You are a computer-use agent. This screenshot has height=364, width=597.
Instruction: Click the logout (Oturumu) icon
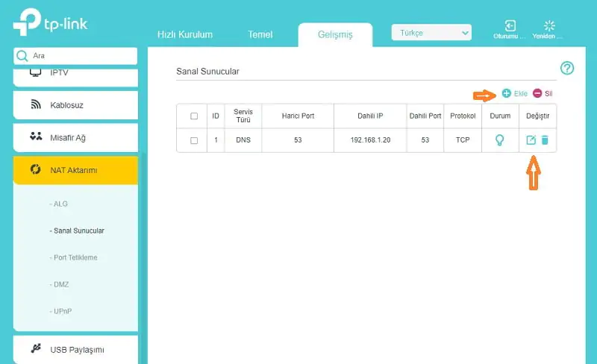[510, 25]
